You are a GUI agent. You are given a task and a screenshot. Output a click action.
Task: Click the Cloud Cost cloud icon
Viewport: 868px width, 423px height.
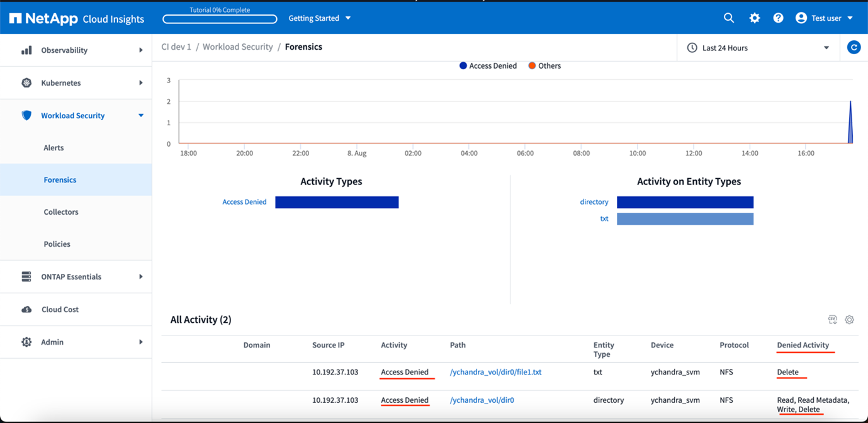26,310
